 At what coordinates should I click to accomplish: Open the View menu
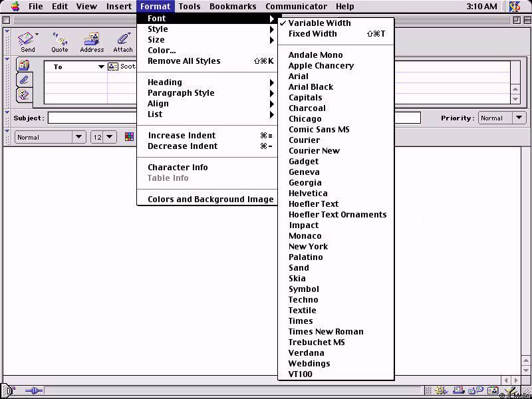pos(86,6)
